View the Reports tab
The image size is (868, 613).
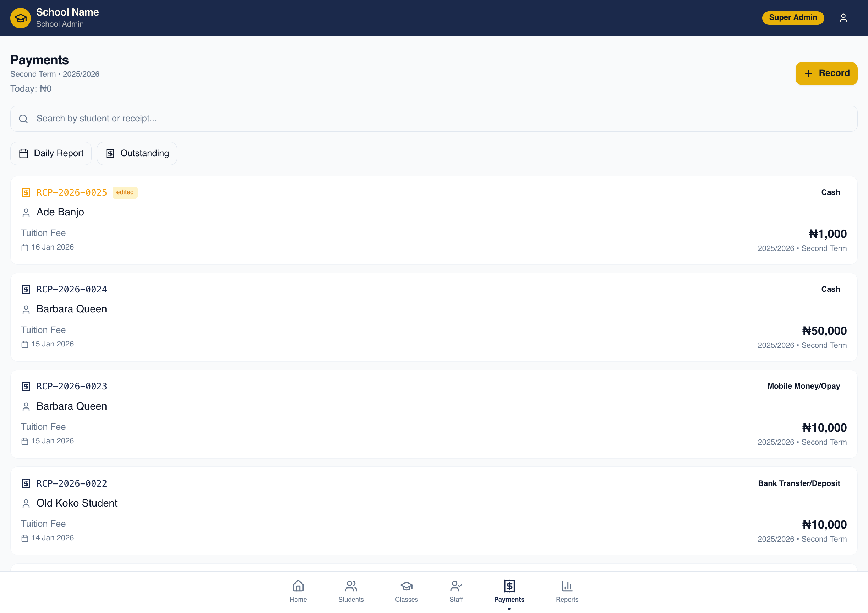567,591
